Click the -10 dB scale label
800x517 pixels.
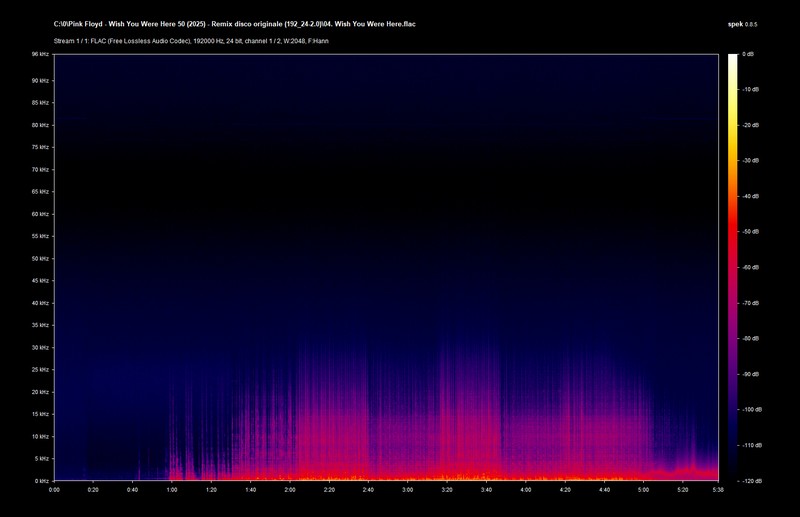tap(750, 89)
